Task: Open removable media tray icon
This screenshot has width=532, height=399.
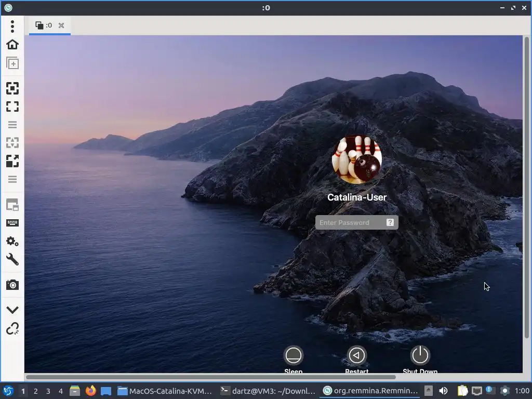Action: 429,391
